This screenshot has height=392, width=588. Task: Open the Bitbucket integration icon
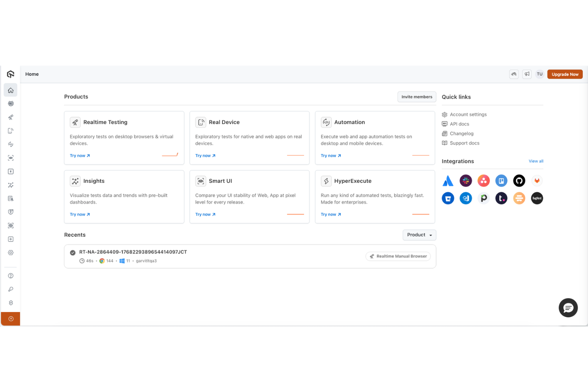pyautogui.click(x=448, y=198)
